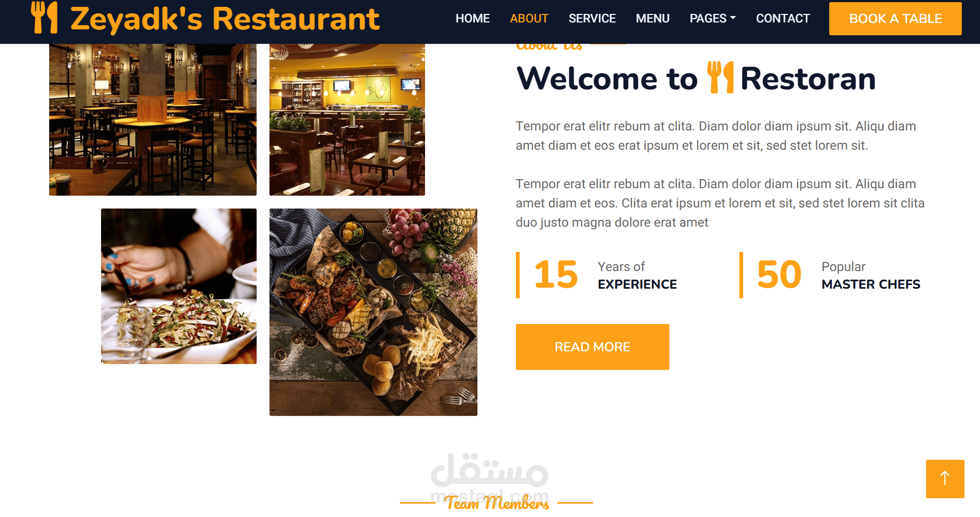Click the 50 Popular Master Chefs counter
The image size is (980, 517).
[x=830, y=275]
